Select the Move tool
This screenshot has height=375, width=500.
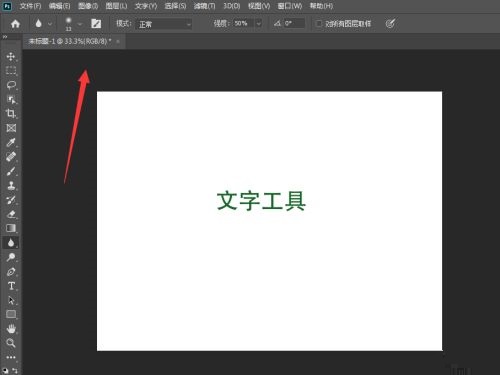(11, 56)
